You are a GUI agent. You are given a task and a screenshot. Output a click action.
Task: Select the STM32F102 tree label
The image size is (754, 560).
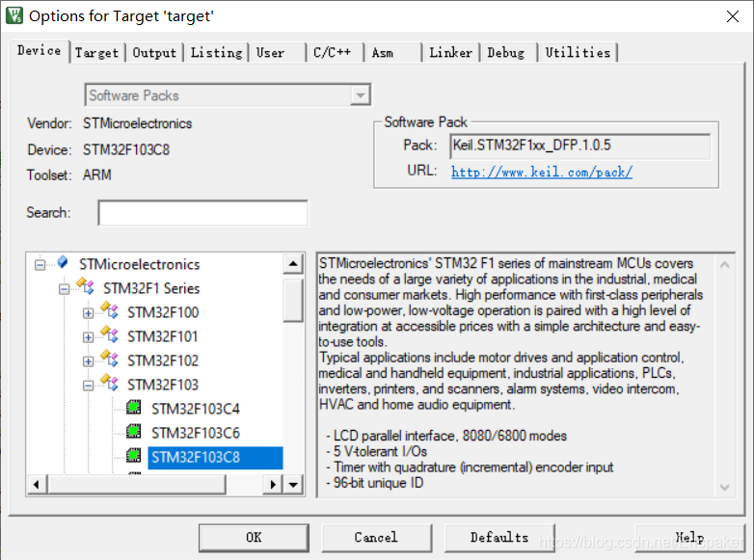(x=163, y=361)
